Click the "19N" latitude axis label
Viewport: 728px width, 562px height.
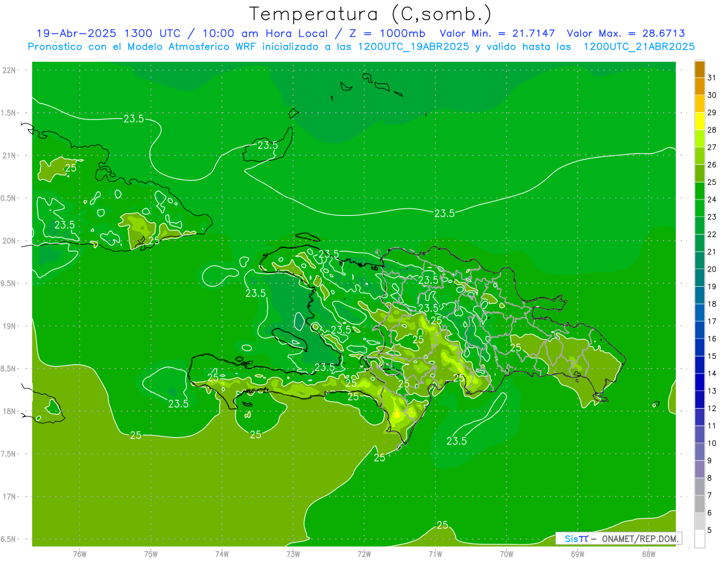(x=10, y=326)
